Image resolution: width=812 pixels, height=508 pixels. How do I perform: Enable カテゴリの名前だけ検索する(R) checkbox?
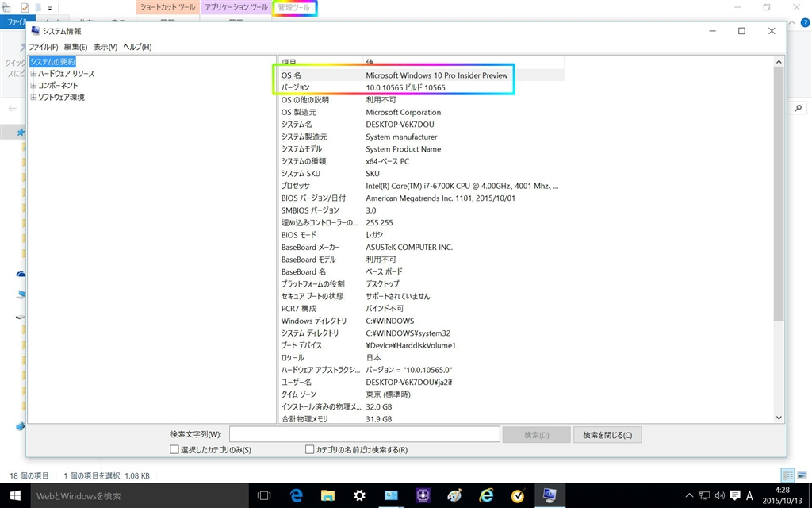310,449
